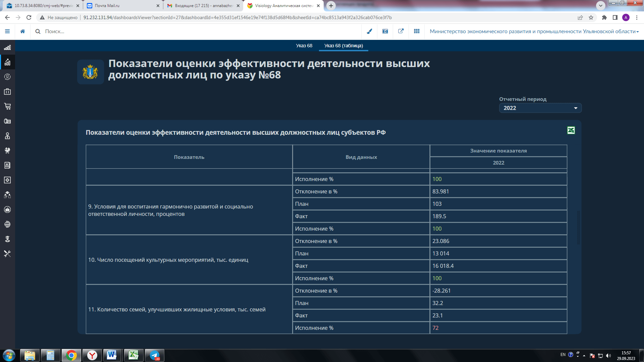Viewport: 644px width, 362px height.
Task: Click the table's vertical scrollbar thumb
Action: pyautogui.click(x=578, y=228)
